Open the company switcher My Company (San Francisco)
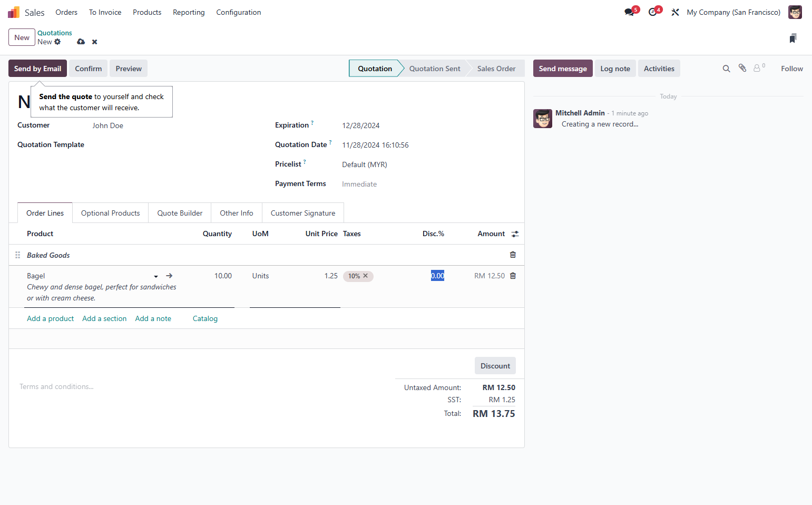This screenshot has height=505, width=812. click(733, 12)
